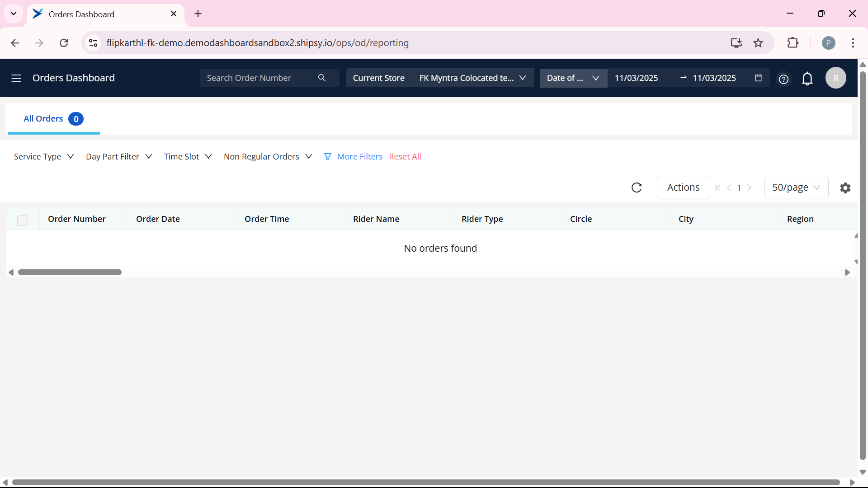Open a new browser tab
Image resolution: width=868 pixels, height=488 pixels.
click(198, 14)
